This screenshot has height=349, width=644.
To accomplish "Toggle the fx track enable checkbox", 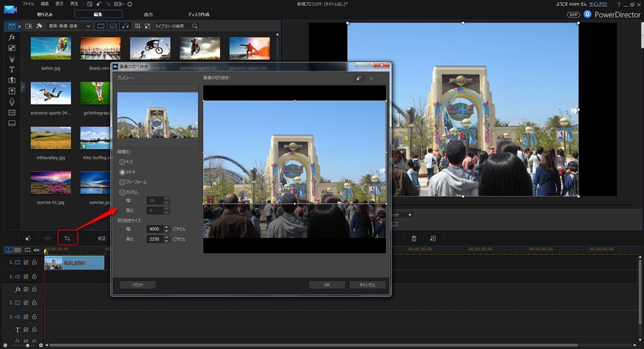I will [x=26, y=289].
